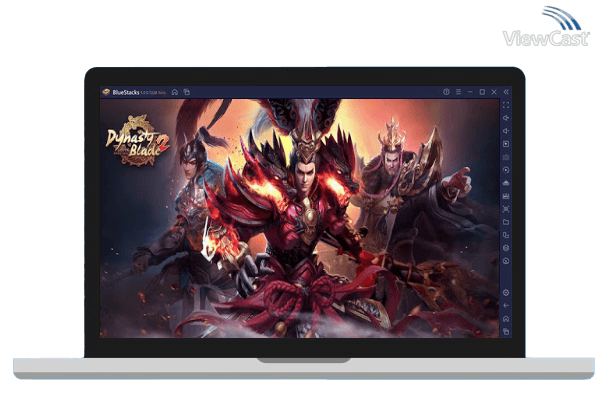The height and width of the screenshot is (414, 602).
Task: Go back with the sidebar arrow icon
Action: point(506,306)
